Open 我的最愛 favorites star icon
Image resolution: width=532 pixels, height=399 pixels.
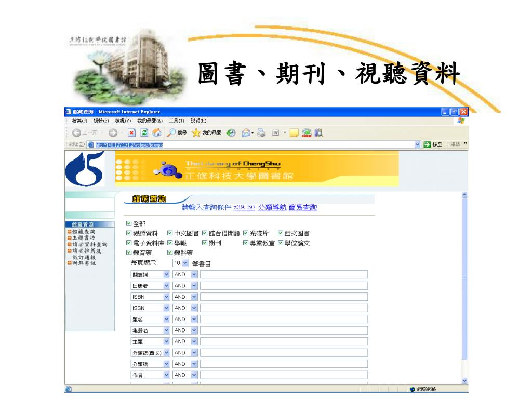[196, 132]
